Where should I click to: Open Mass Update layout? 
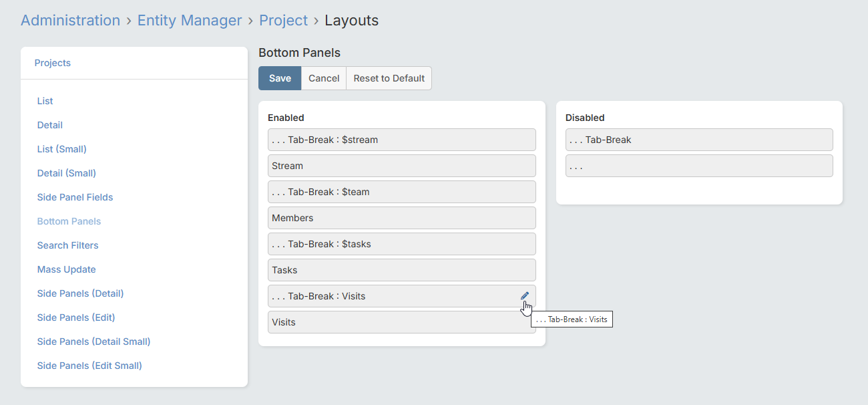coord(66,269)
